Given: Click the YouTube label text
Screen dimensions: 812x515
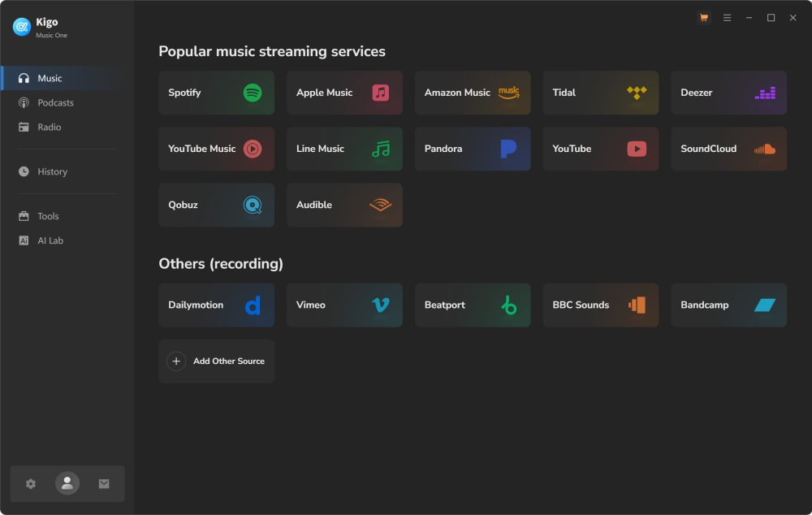Looking at the screenshot, I should 572,149.
